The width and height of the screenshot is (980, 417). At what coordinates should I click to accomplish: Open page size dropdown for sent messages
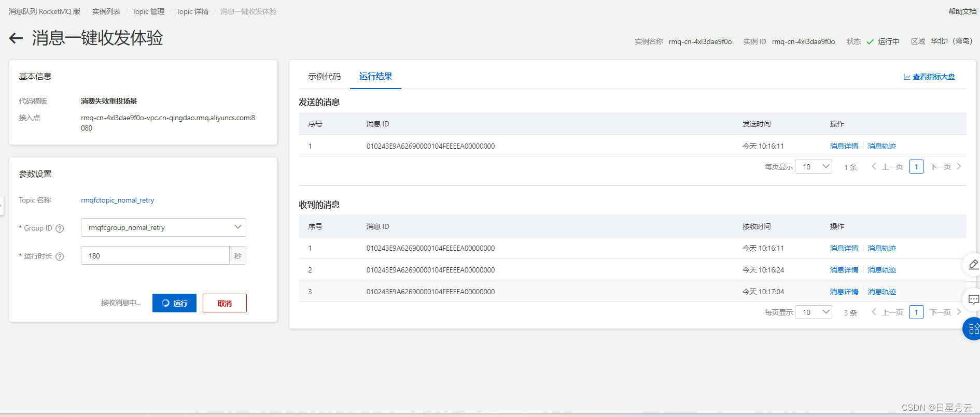pyautogui.click(x=814, y=167)
